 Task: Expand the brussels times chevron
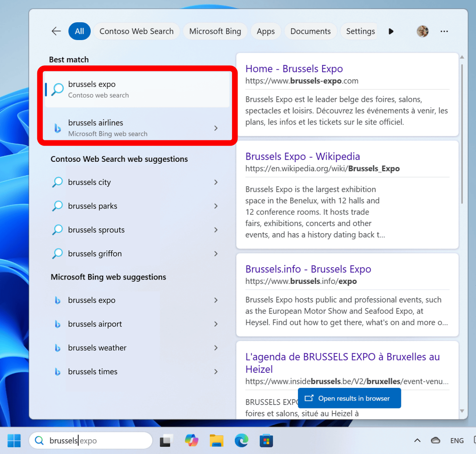pos(216,372)
